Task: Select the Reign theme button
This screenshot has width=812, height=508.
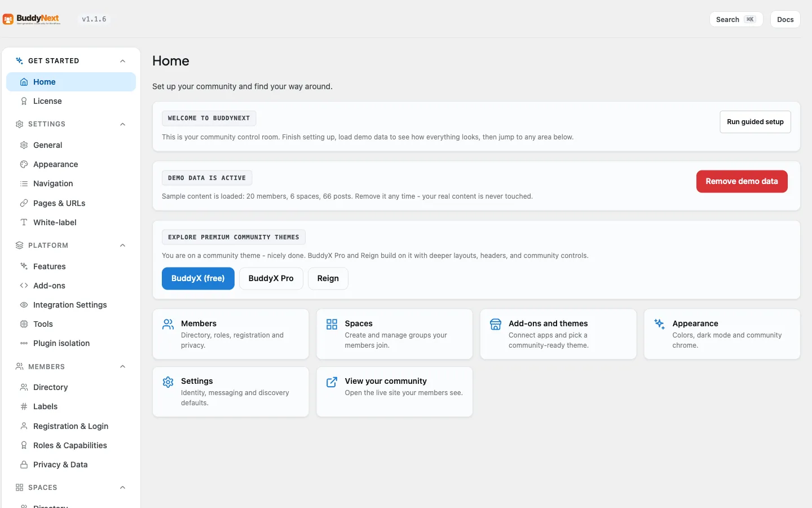Action: 328,278
